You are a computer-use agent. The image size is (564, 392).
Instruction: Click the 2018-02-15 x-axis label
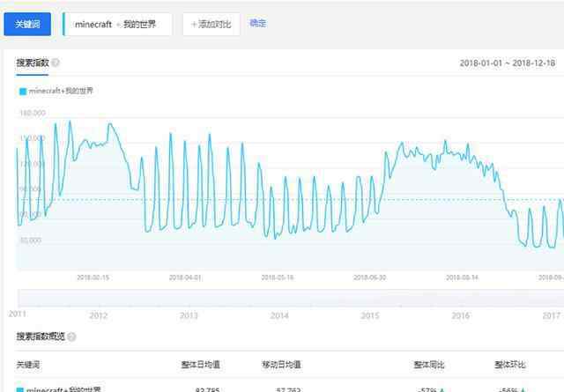click(93, 277)
